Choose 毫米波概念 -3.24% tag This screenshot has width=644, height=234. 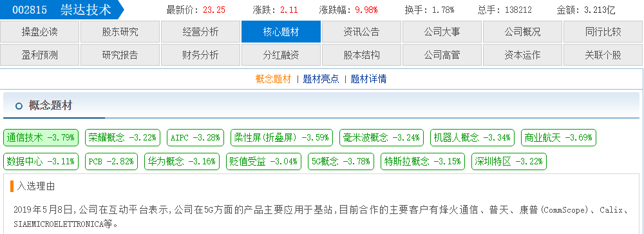tap(381, 138)
